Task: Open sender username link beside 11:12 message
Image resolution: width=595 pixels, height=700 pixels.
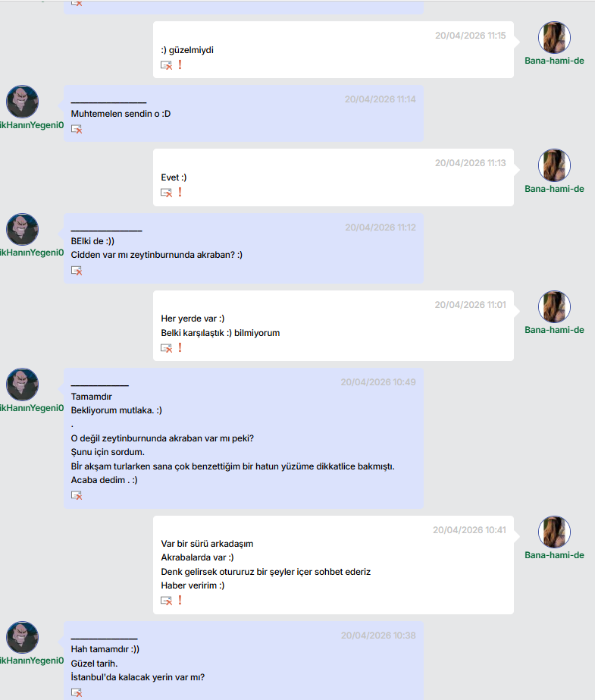Action: point(32,253)
